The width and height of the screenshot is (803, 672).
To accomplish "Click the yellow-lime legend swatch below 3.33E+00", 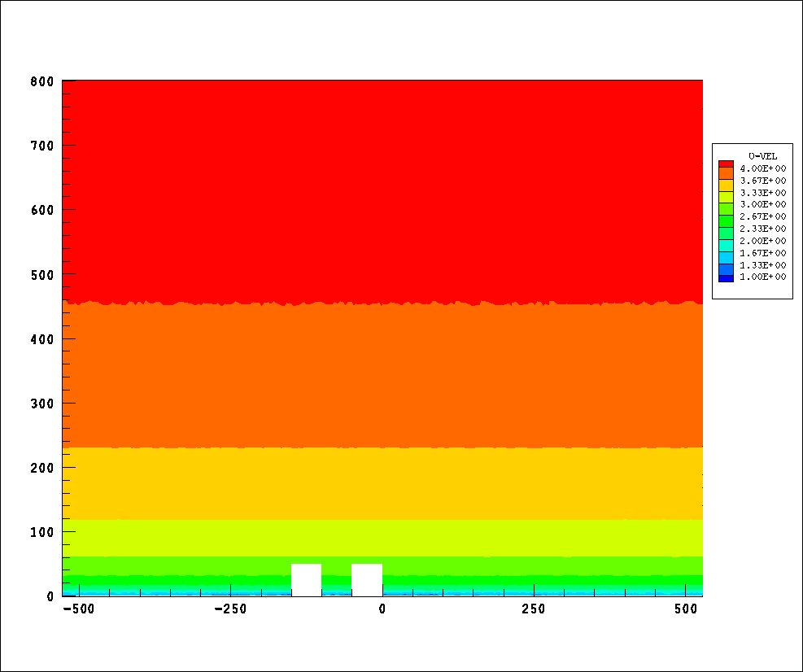I will [x=726, y=197].
